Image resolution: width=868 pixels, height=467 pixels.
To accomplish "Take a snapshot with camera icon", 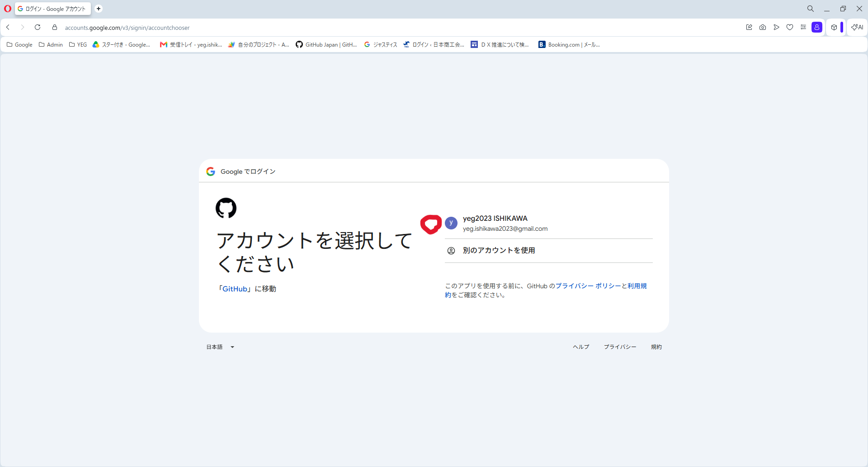I will tap(763, 27).
